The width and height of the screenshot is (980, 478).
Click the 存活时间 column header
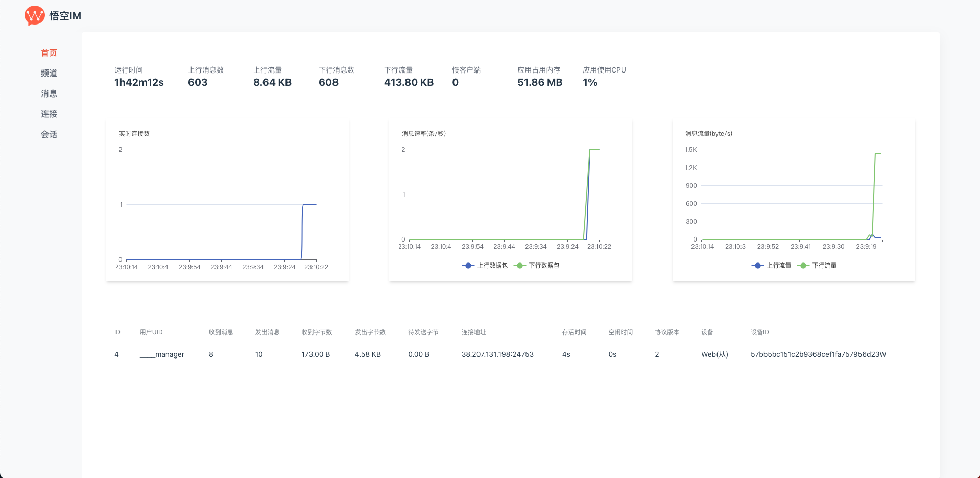[574, 332]
